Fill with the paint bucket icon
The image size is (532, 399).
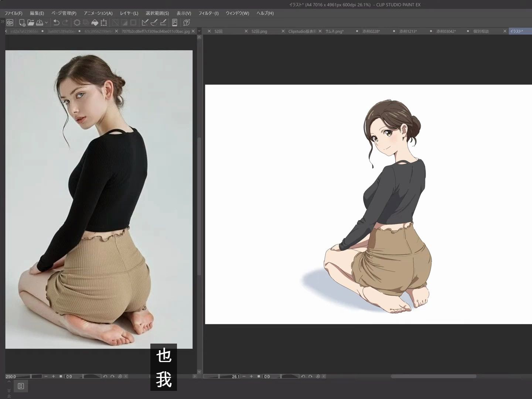coord(95,23)
